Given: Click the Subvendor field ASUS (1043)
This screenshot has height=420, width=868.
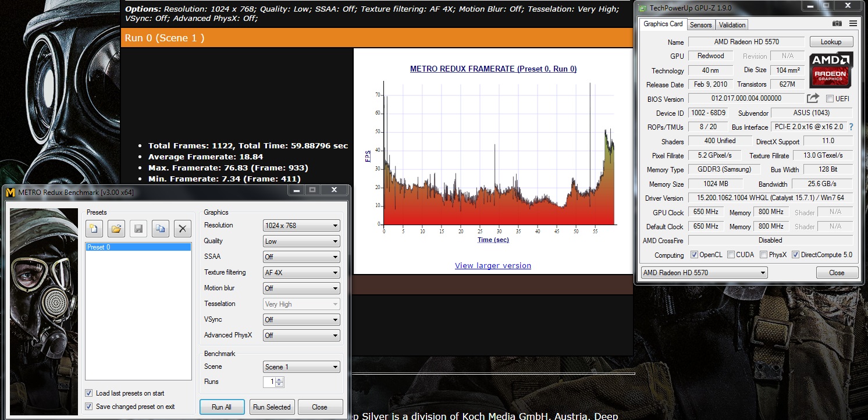Looking at the screenshot, I should (x=812, y=113).
